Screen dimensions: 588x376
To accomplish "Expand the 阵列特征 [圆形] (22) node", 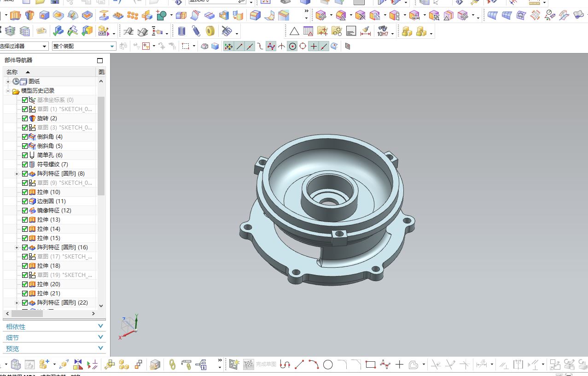I will point(17,303).
